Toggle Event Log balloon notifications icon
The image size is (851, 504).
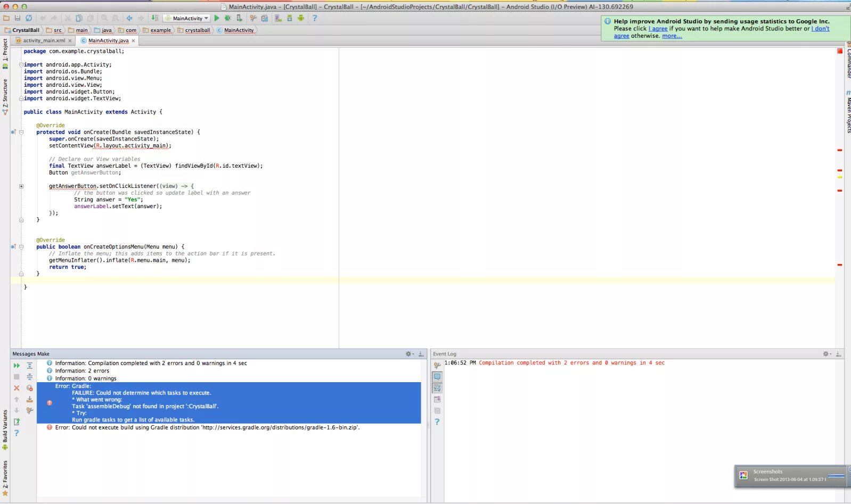tap(437, 377)
